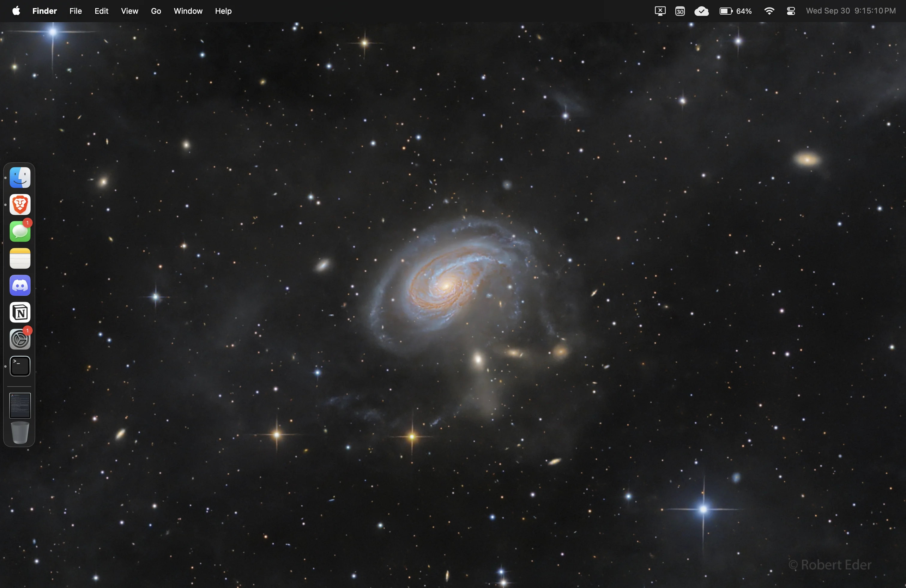The image size is (906, 588).
Task: Launch Discord from the Dock
Action: [20, 286]
